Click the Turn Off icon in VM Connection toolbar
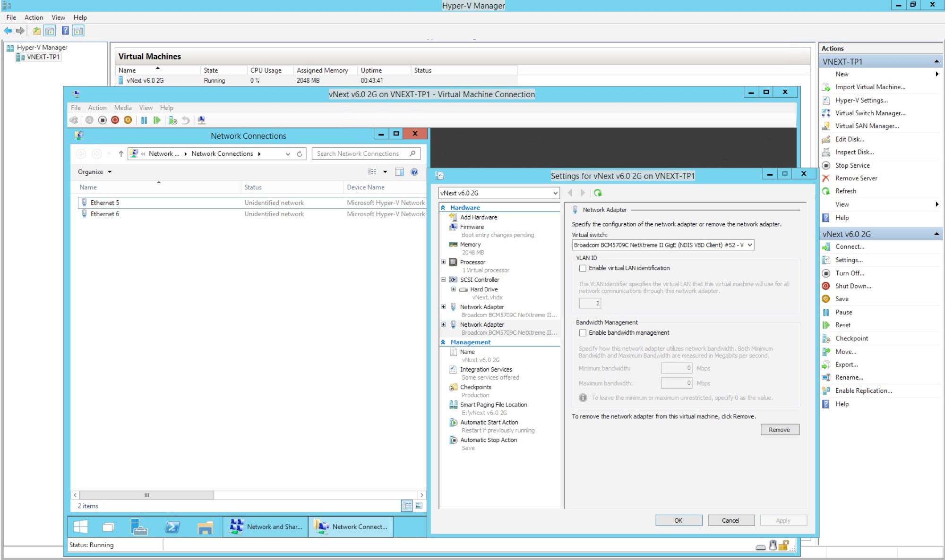Image resolution: width=945 pixels, height=560 pixels. (x=102, y=120)
